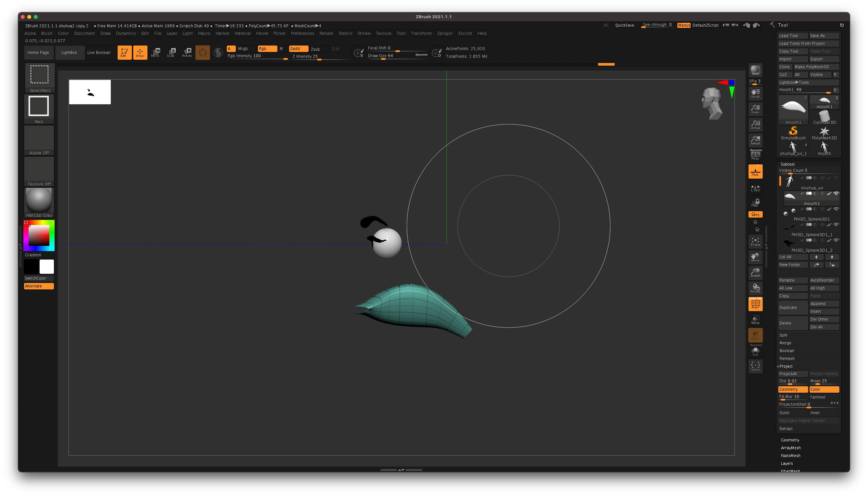Select the Scroll canvas tool
Screen dimensions: 868x496
(755, 93)
